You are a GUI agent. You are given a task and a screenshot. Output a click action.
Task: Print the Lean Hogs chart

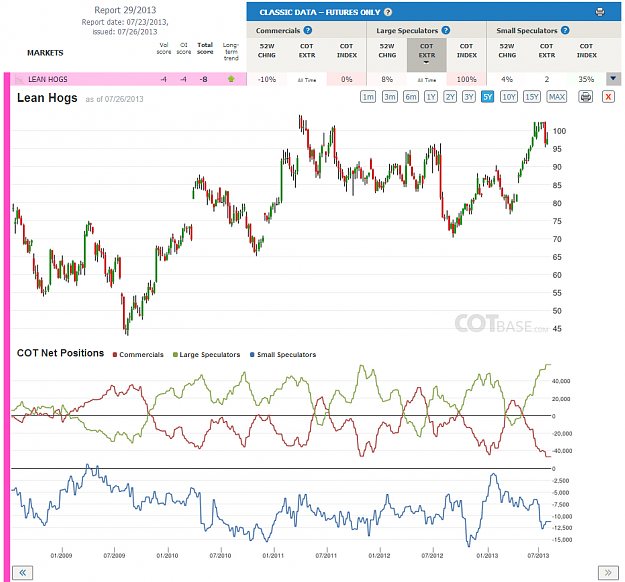(x=586, y=97)
